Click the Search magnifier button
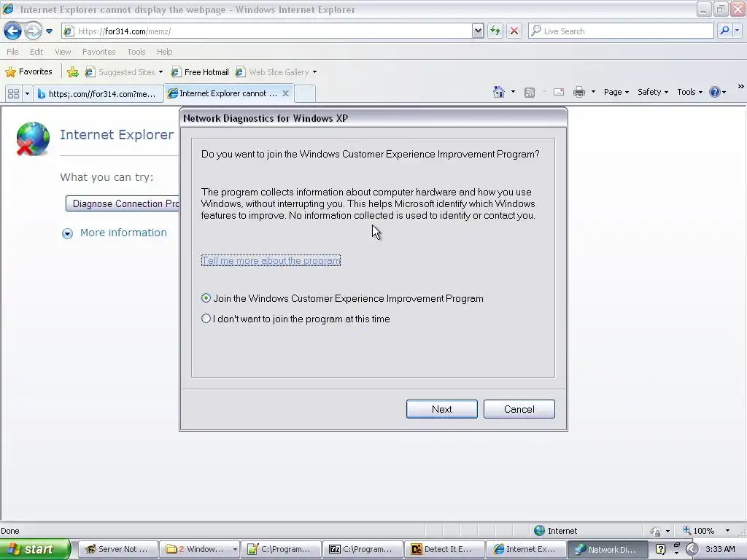This screenshot has width=747, height=560. (724, 31)
